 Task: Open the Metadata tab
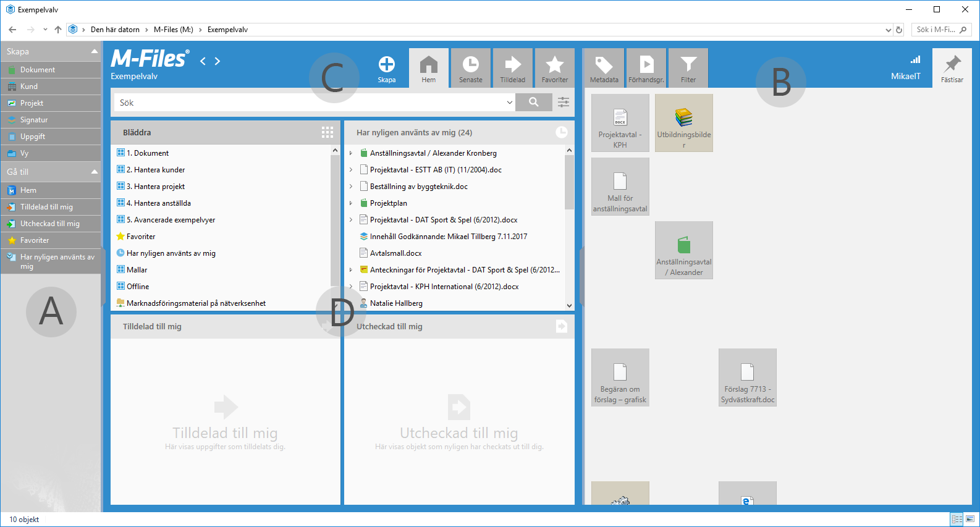[x=604, y=68]
